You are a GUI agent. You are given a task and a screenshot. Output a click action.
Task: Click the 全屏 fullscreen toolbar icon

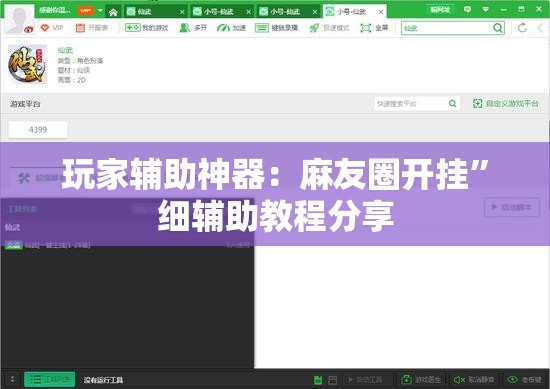tap(374, 27)
